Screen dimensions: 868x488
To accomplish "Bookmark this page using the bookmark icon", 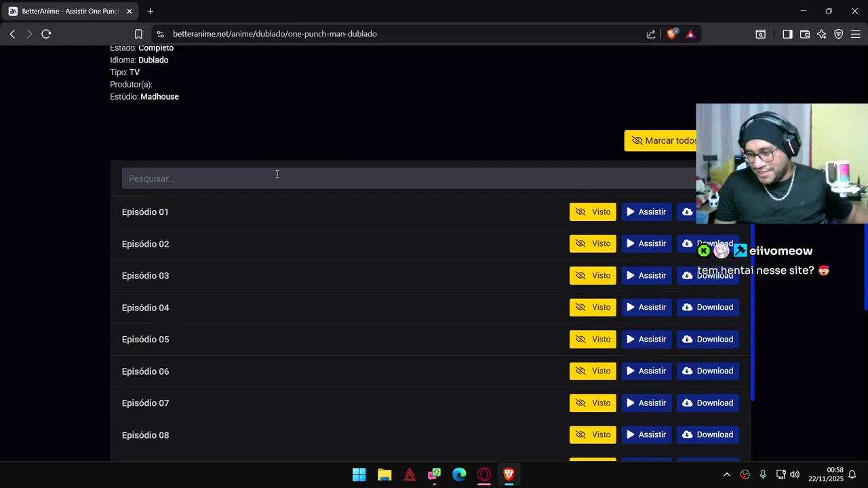I will point(138,34).
